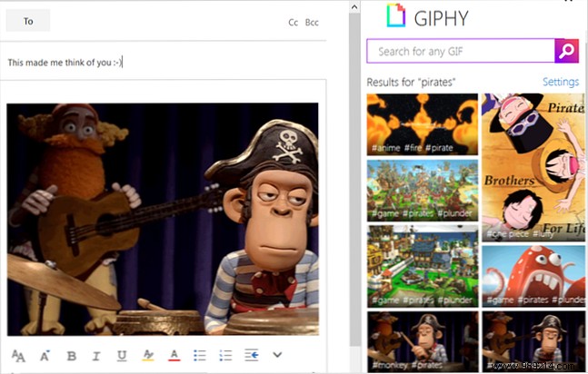Click the GIPHY logo icon
The image size is (588, 374).
click(x=394, y=16)
